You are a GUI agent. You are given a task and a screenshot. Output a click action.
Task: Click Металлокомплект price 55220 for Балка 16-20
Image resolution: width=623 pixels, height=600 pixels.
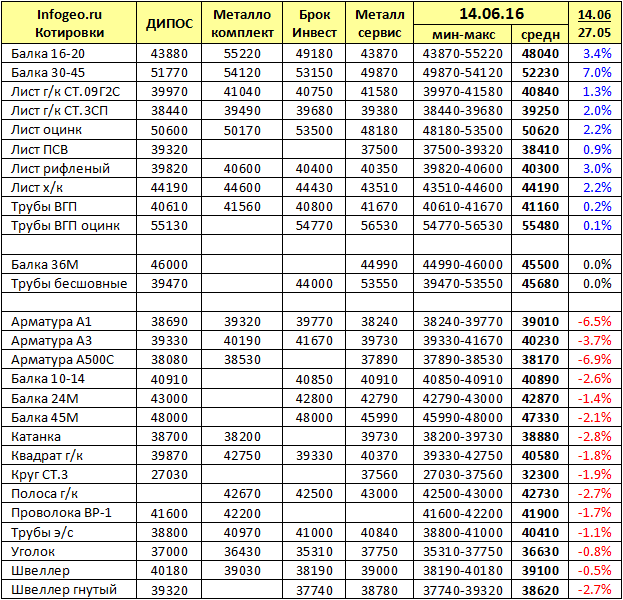242,54
